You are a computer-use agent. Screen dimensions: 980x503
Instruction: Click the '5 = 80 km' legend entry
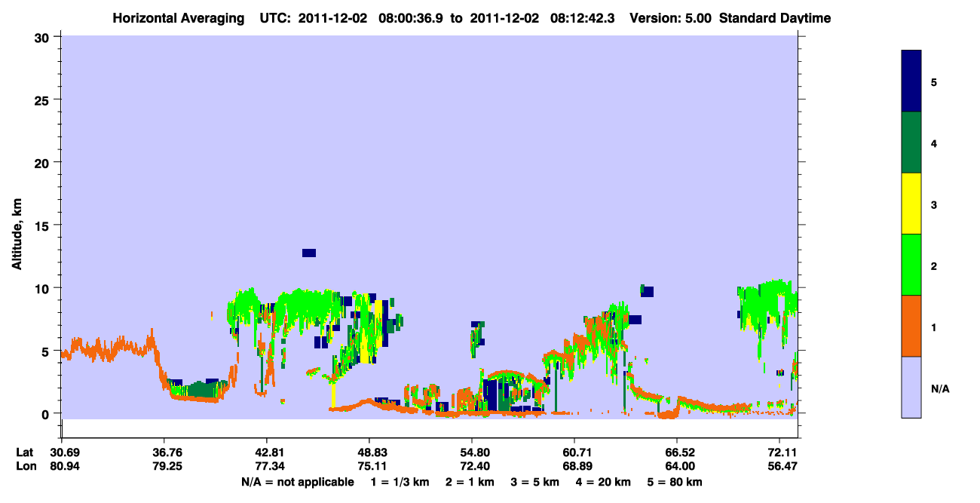pos(675,482)
